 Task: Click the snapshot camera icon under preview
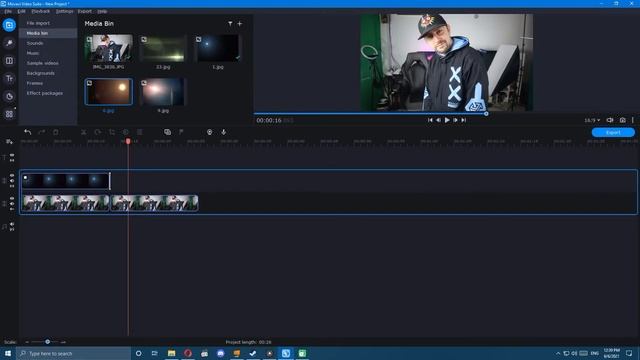point(622,120)
